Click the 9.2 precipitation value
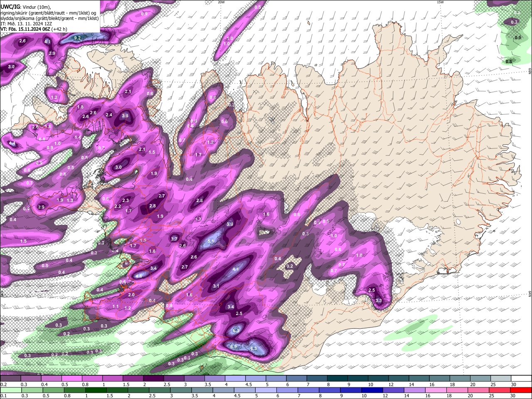This screenshot has height=399, width=532. [x=77, y=38]
